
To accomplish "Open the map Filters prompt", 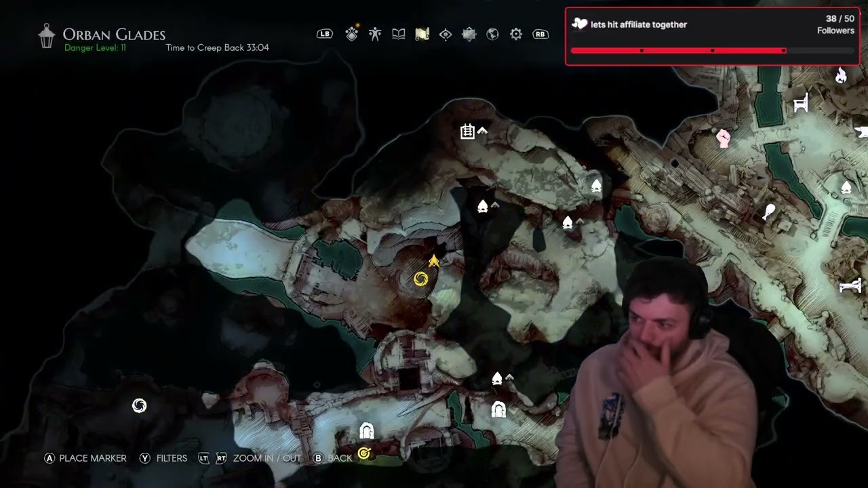I will click(x=163, y=458).
